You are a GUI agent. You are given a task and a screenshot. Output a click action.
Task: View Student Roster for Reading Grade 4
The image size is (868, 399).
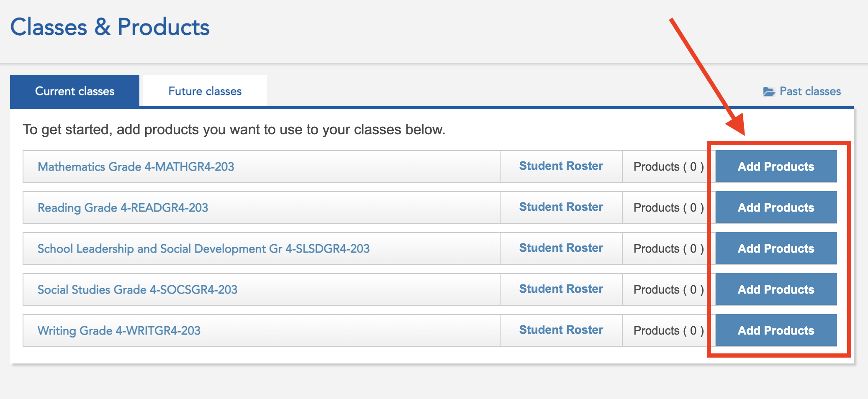(561, 207)
